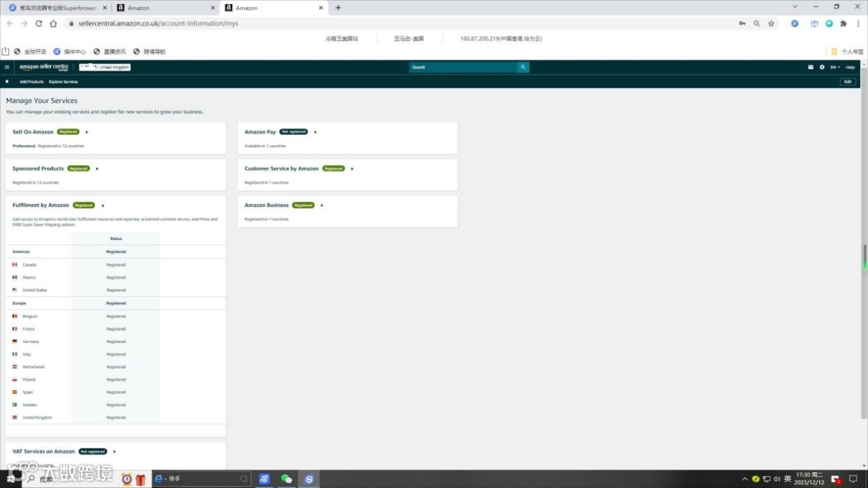
Task: Open Explore Services bookmark link
Action: point(63,82)
